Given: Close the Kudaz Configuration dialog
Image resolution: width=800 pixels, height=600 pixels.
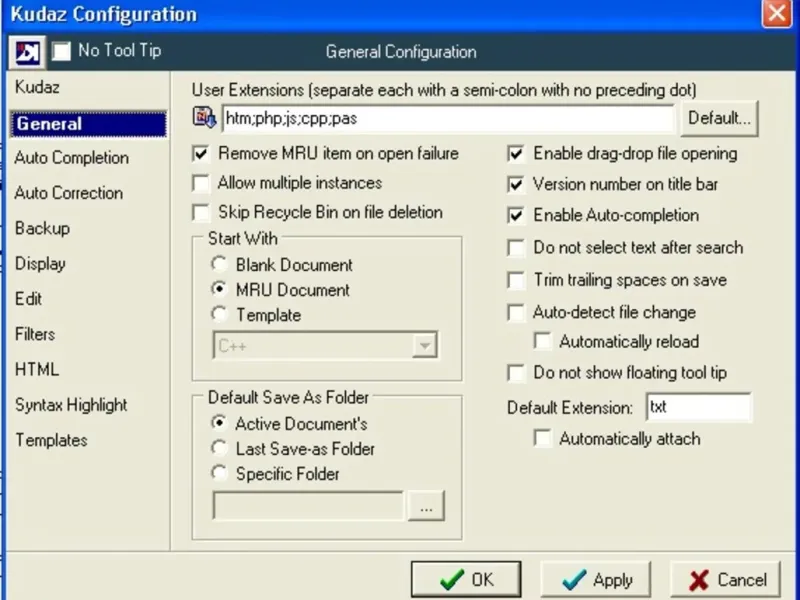Looking at the screenshot, I should [x=777, y=13].
